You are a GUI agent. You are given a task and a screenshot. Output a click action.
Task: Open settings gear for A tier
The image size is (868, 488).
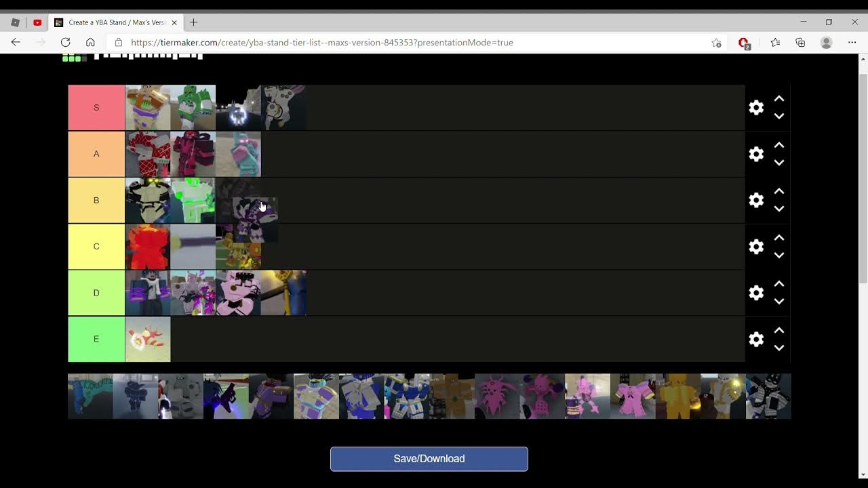[x=756, y=154]
